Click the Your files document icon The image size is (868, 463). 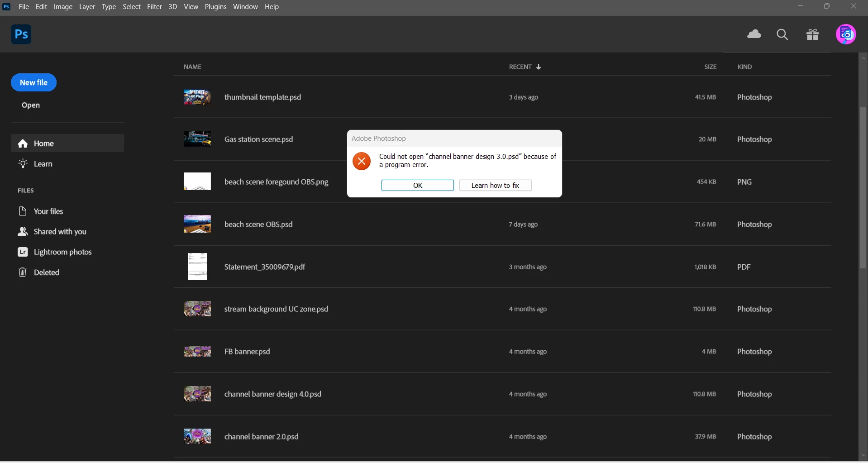(23, 211)
